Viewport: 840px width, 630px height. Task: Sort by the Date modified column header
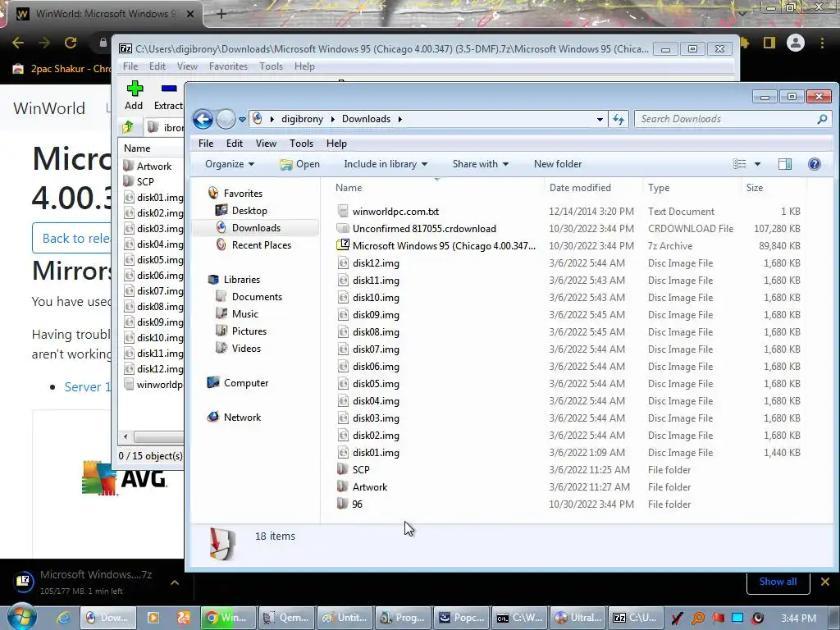tap(580, 188)
